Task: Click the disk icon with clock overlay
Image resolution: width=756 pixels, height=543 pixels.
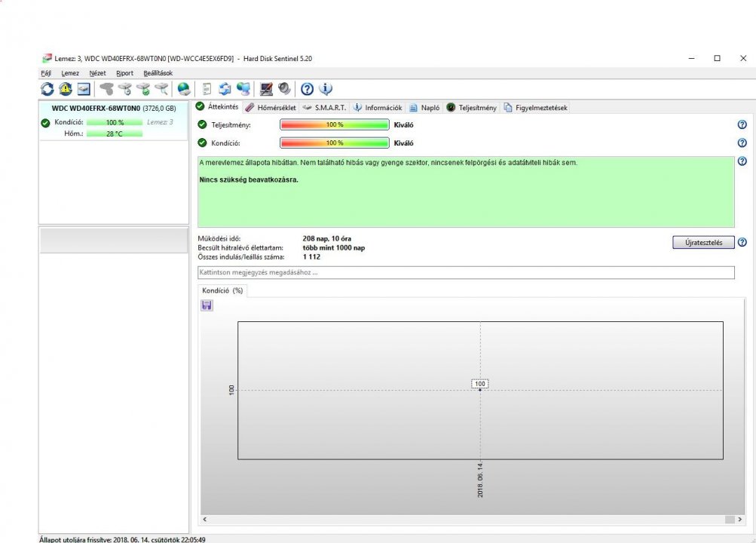Action: point(125,89)
